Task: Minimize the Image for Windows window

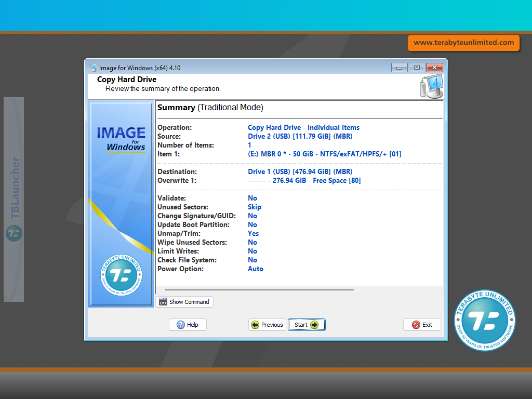Action: point(400,68)
